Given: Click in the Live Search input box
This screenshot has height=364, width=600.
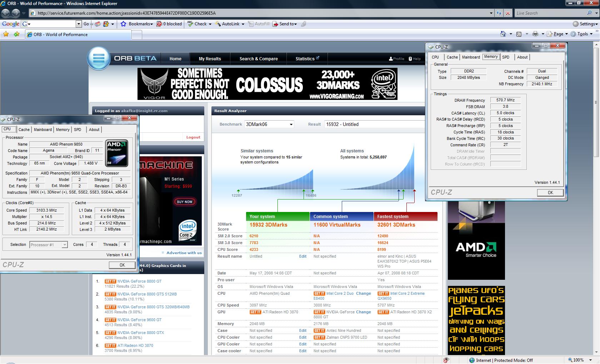Looking at the screenshot, I should (x=550, y=13).
